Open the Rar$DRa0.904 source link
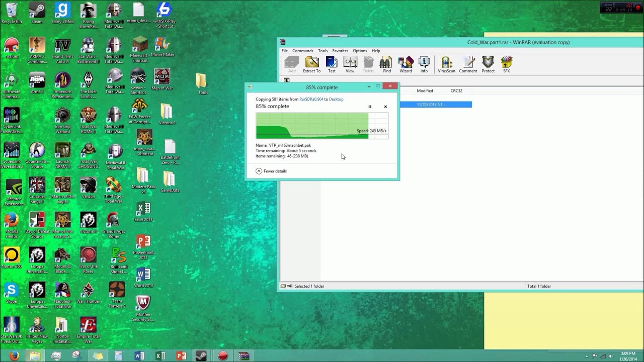Viewport: 644px width, 362px height. (x=311, y=99)
